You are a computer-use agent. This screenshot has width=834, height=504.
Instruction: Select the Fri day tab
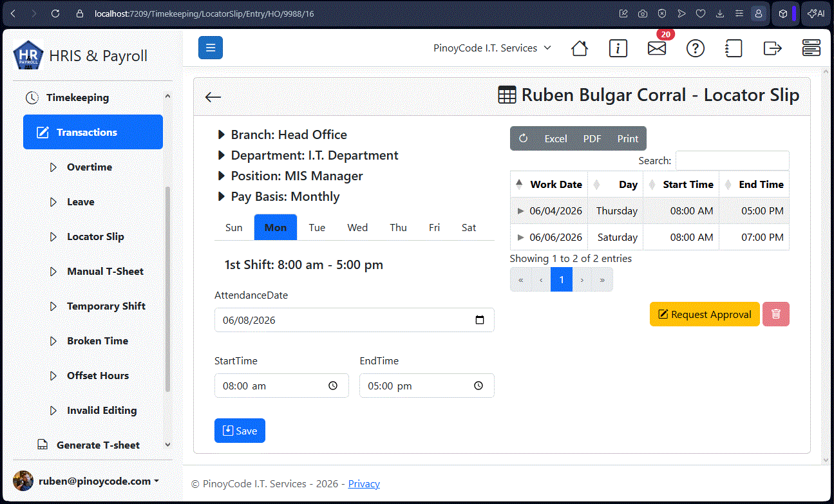coord(435,227)
